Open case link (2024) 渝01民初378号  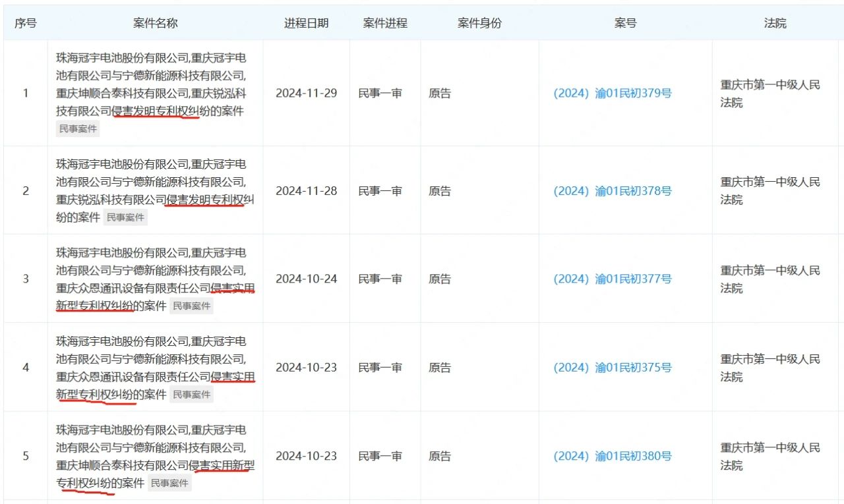613,191
